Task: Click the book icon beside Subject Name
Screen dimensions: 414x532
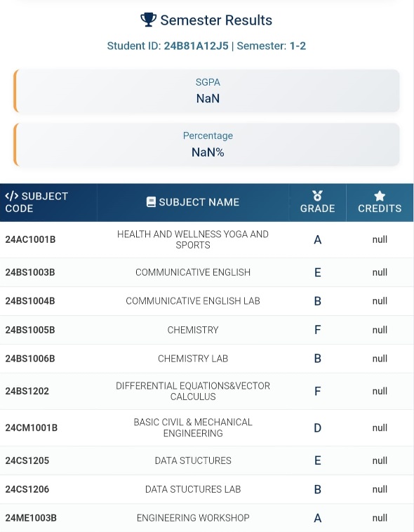Action: point(151,202)
